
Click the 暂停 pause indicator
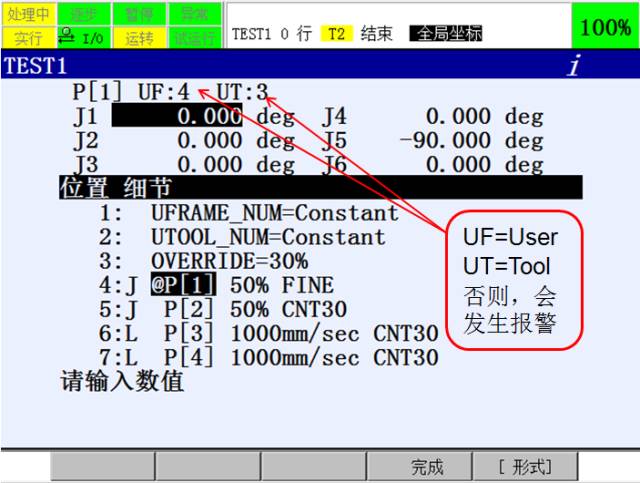click(139, 14)
